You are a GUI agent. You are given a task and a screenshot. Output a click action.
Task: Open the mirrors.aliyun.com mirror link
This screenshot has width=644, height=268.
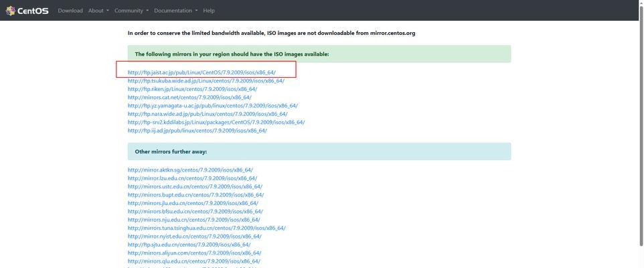coord(194,253)
